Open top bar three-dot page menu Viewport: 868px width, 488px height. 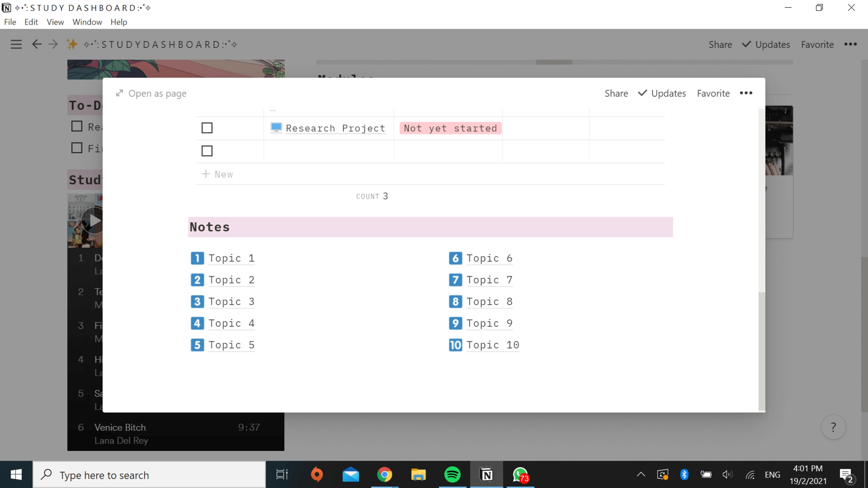[850, 44]
